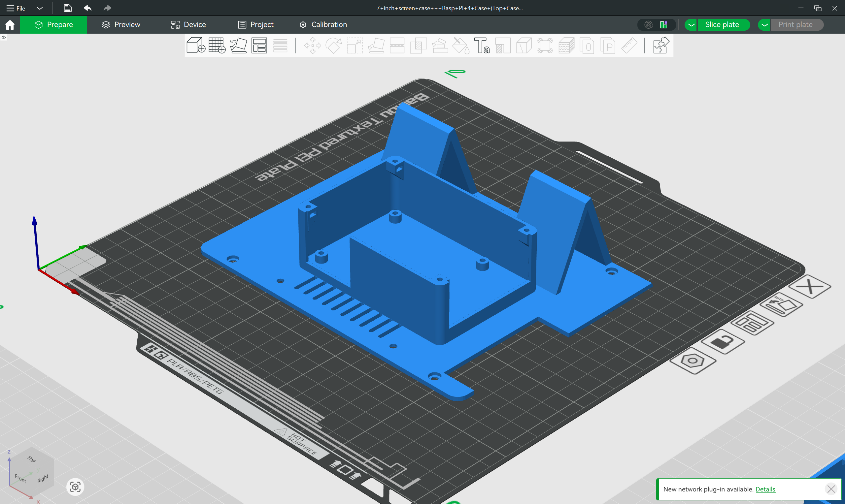Click the Redo arrow
Viewport: 845px width, 504px height.
point(107,8)
